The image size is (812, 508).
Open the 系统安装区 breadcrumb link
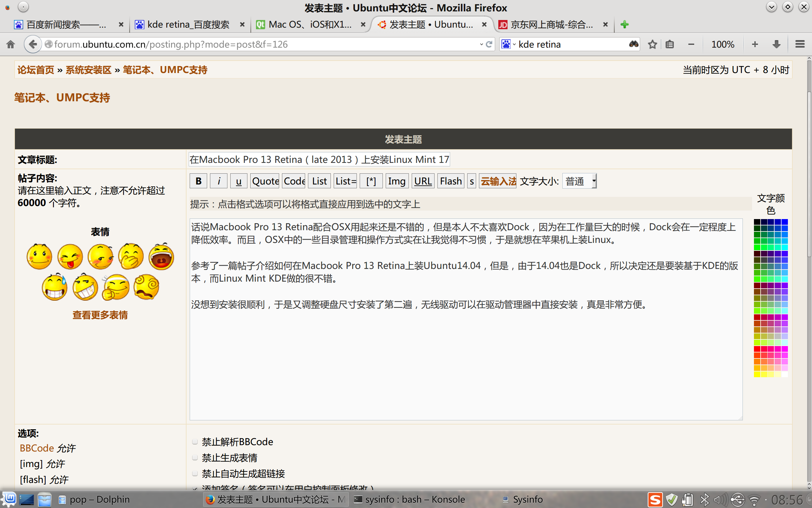point(88,70)
